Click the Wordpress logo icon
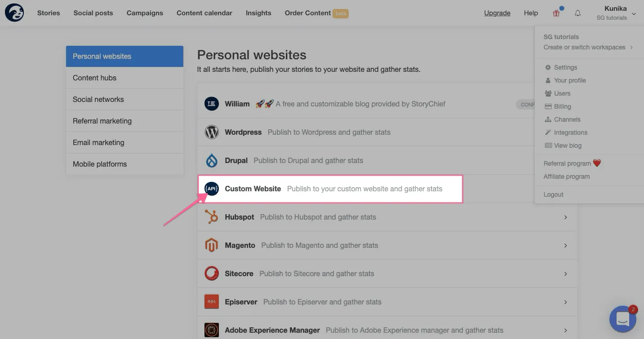The height and width of the screenshot is (339, 644). [x=212, y=132]
